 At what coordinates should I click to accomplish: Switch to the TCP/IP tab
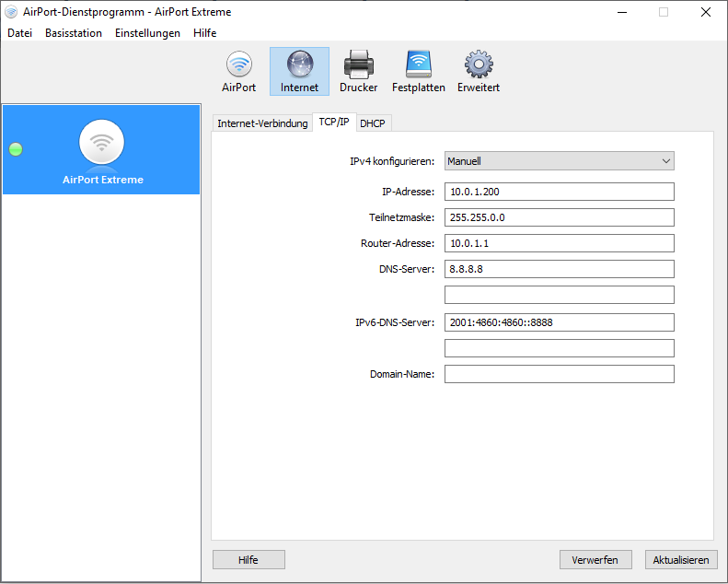(x=334, y=123)
